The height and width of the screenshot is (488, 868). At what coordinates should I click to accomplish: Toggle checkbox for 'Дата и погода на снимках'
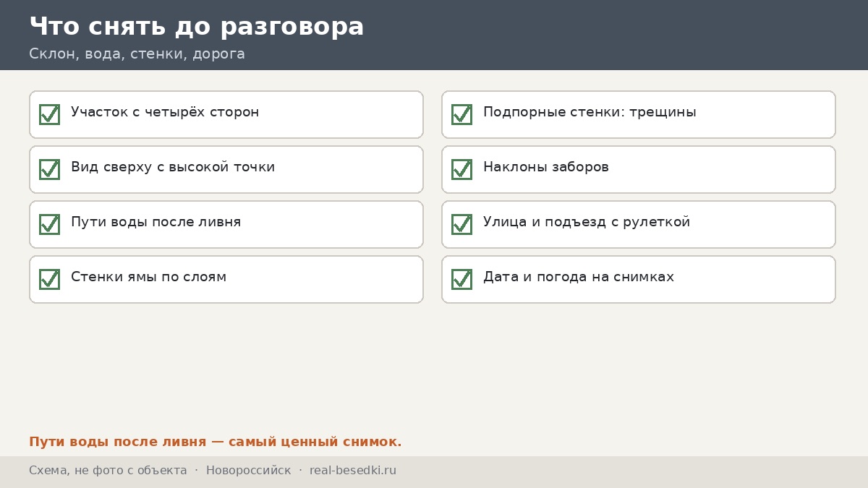[461, 279]
